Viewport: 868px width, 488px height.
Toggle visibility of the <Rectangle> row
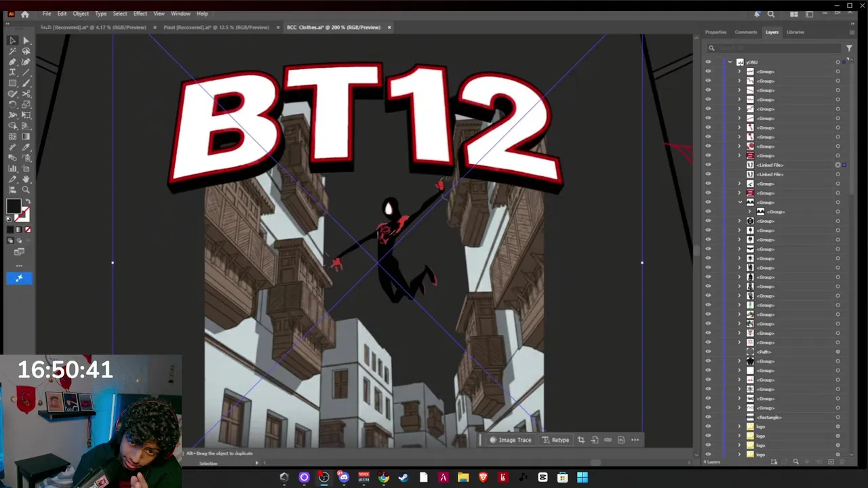click(708, 417)
